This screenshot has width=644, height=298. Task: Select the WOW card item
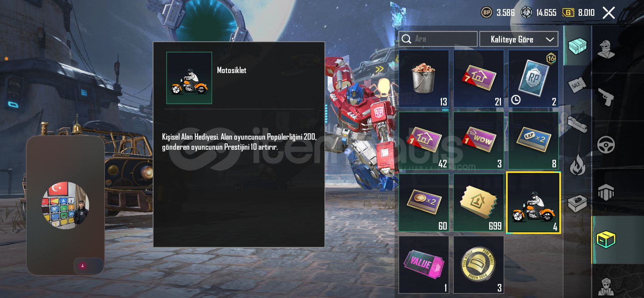(x=478, y=140)
